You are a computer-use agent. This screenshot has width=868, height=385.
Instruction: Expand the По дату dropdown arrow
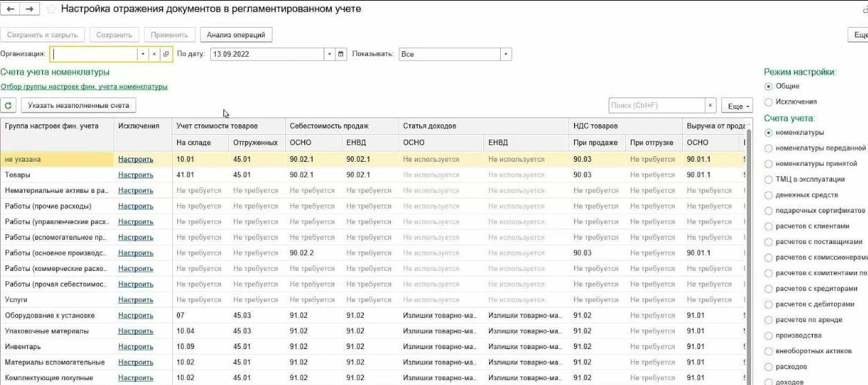(329, 54)
